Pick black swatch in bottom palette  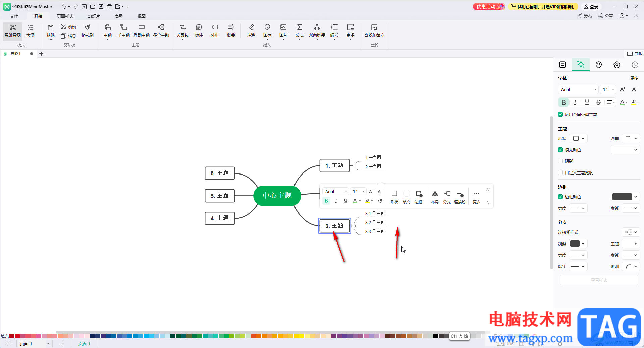pos(436,336)
